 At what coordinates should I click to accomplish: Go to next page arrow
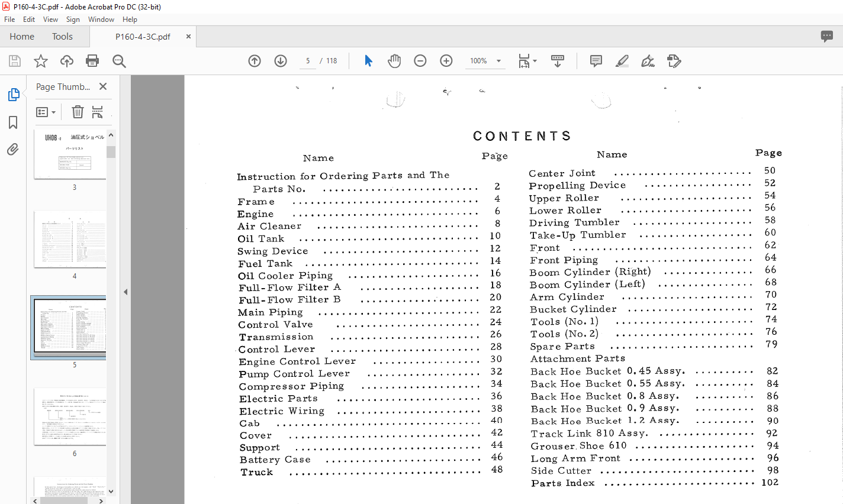281,61
